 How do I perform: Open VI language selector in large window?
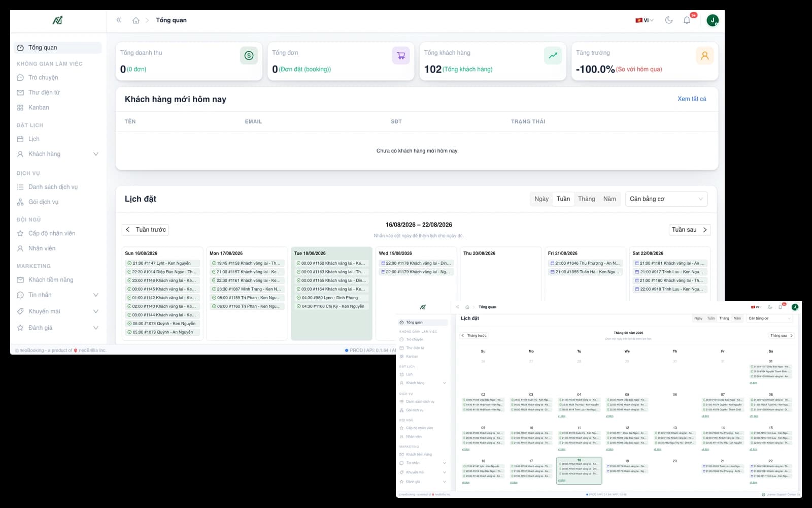pyautogui.click(x=645, y=20)
